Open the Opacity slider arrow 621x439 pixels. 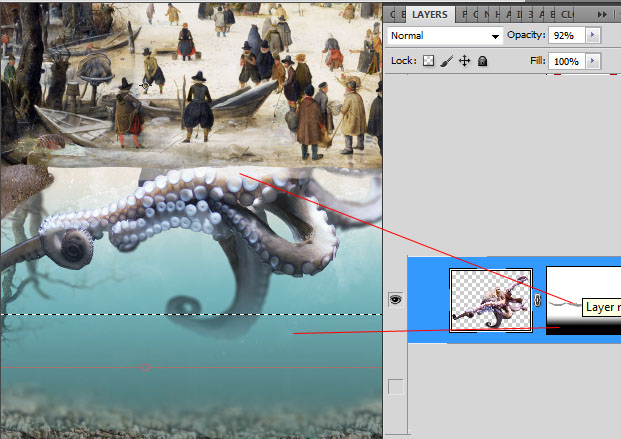(x=592, y=35)
